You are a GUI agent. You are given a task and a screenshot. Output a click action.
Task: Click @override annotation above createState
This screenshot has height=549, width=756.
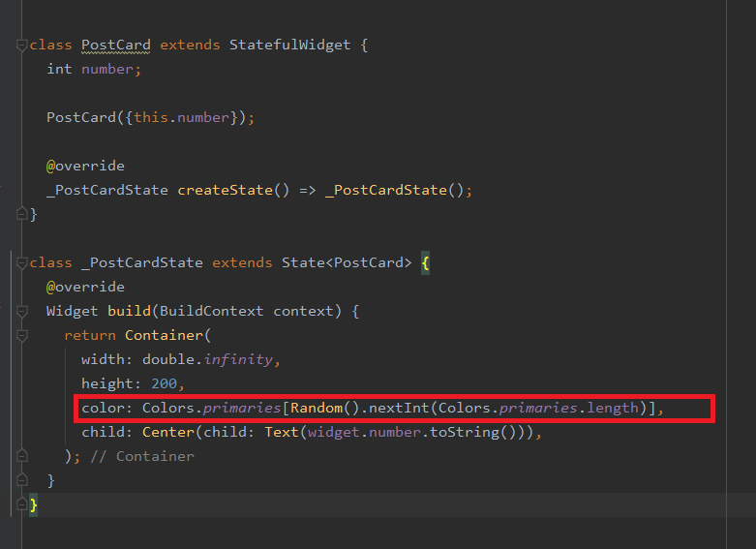(85, 166)
